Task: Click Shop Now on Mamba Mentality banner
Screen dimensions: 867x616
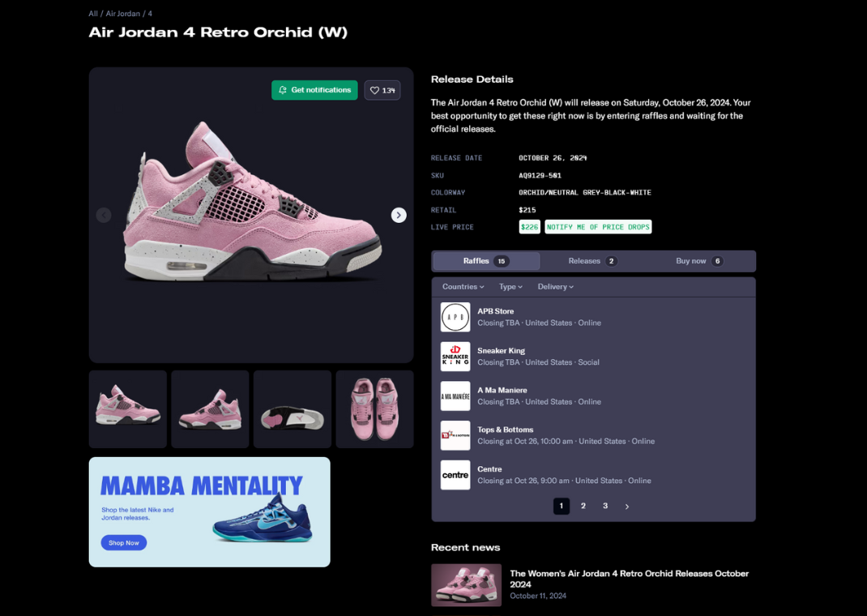Action: [124, 543]
